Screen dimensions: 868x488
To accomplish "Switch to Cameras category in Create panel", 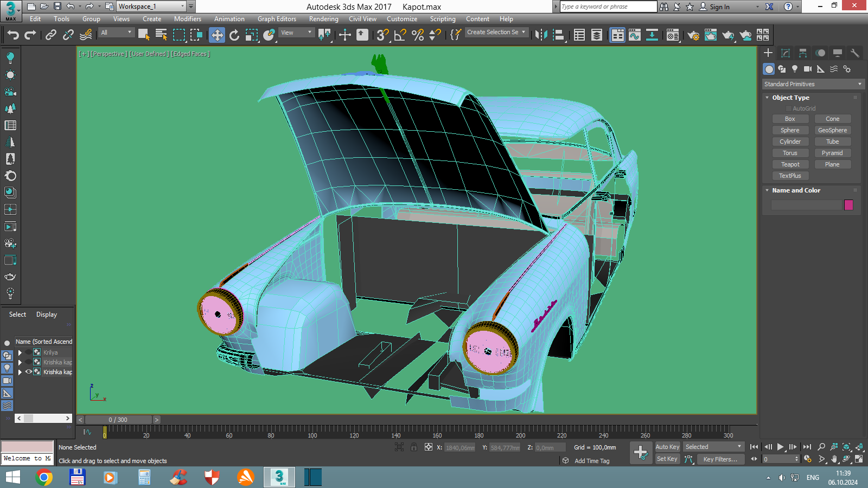I will coord(808,69).
